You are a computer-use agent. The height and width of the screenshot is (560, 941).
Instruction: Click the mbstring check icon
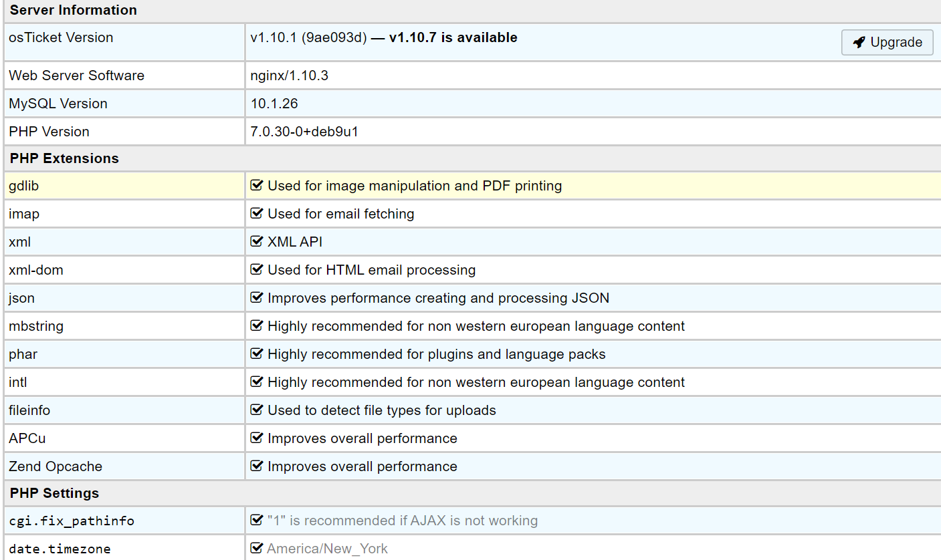[x=256, y=325]
